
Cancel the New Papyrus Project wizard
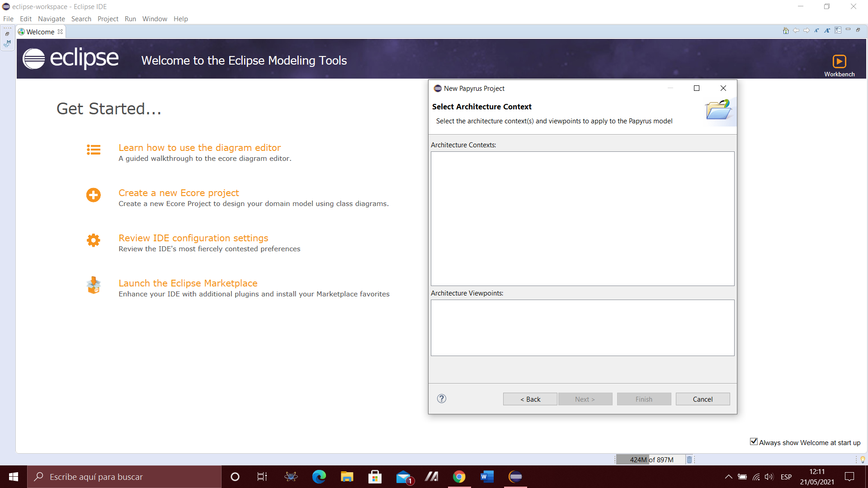[703, 399]
